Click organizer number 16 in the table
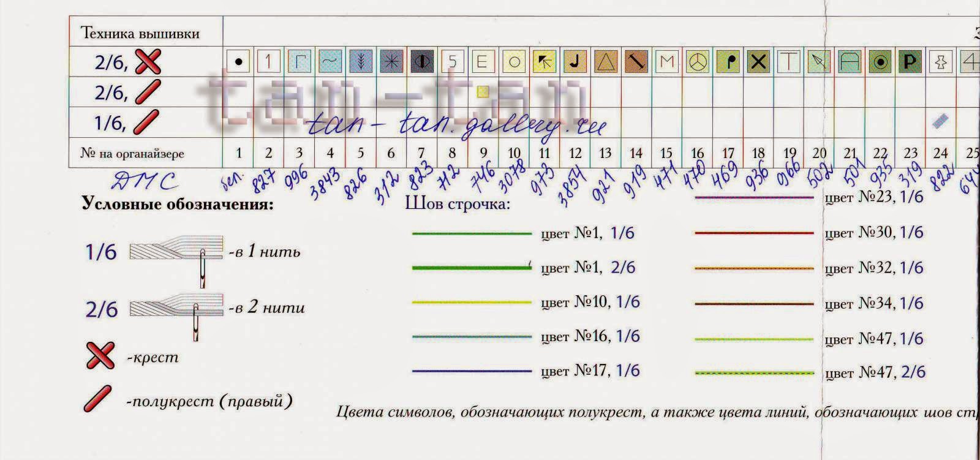 [x=697, y=153]
